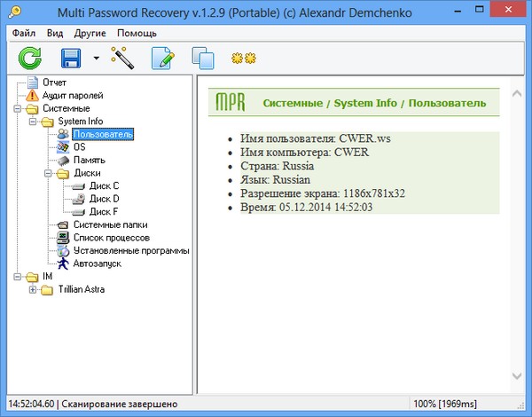Click the Память memory chip icon
Screen dimensions: 532x417
click(63, 160)
